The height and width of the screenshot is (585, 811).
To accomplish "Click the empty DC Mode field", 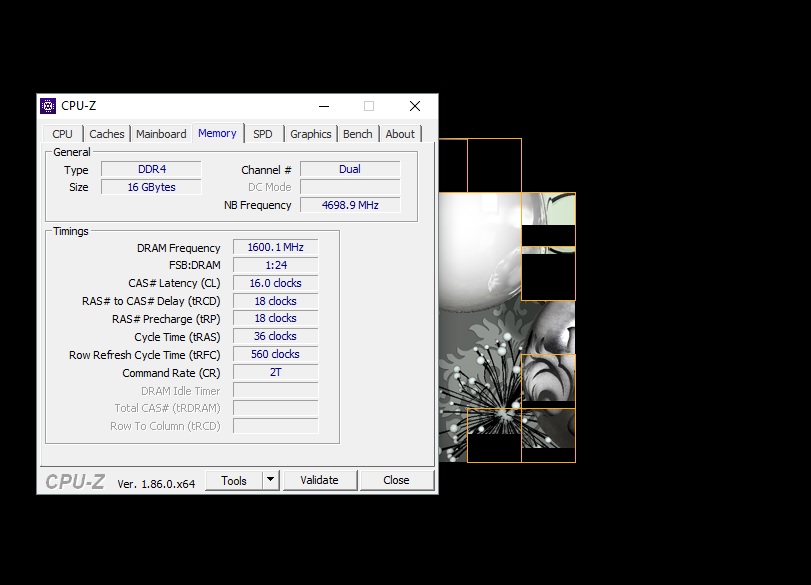I will [x=350, y=187].
